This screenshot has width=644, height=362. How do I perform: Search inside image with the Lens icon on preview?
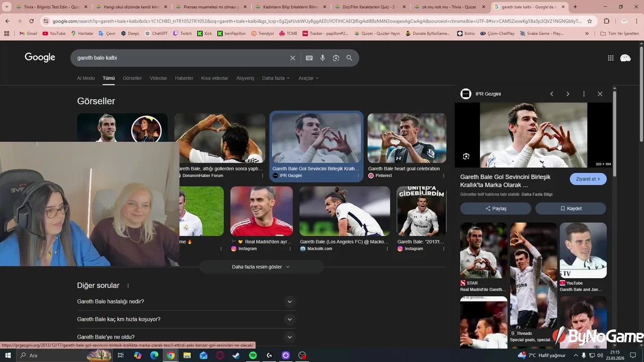click(466, 156)
